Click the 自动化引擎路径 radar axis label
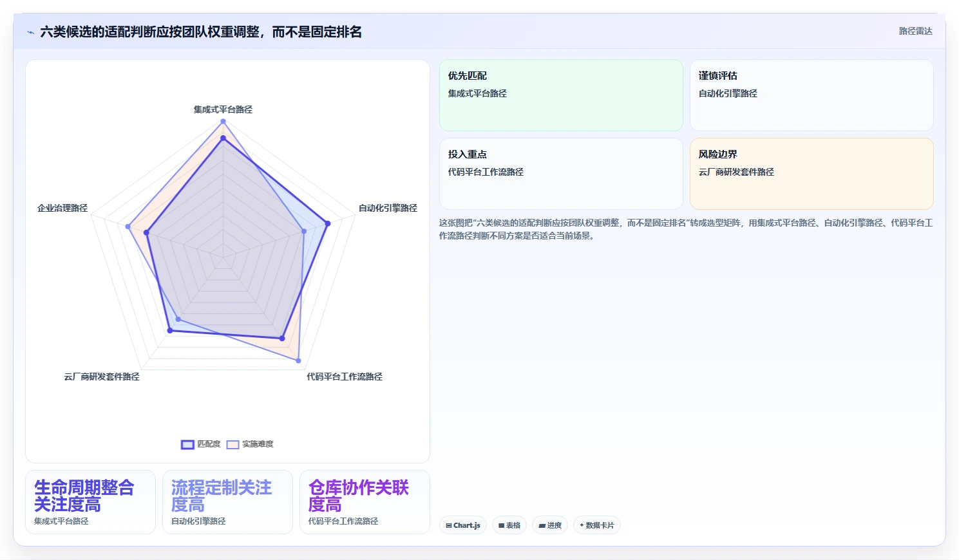 pyautogui.click(x=388, y=208)
